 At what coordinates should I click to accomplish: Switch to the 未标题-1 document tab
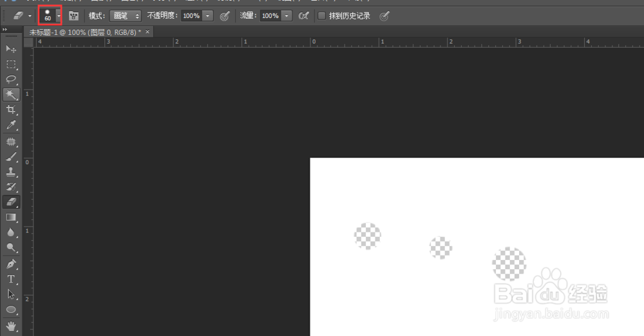(x=85, y=32)
